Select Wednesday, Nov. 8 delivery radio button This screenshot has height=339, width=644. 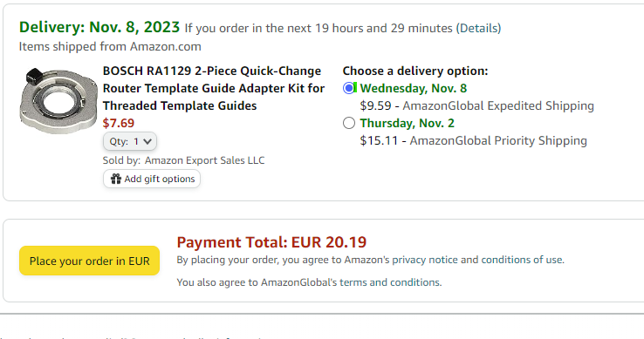point(349,88)
